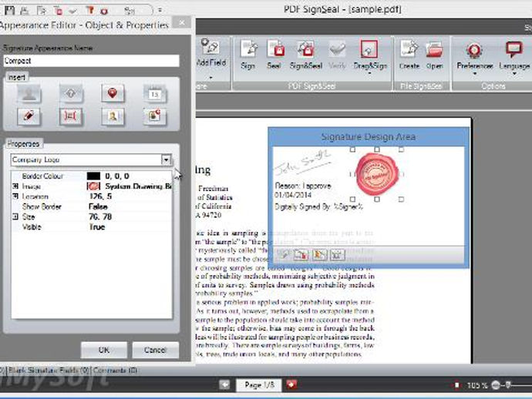Image resolution: width=532 pixels, height=399 pixels.
Task: Click the Border Colour value 0, 0, 0
Action: click(x=117, y=176)
